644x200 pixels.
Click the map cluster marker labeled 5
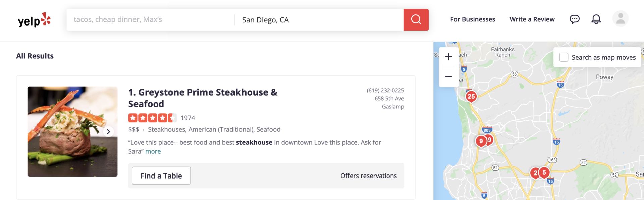544,173
